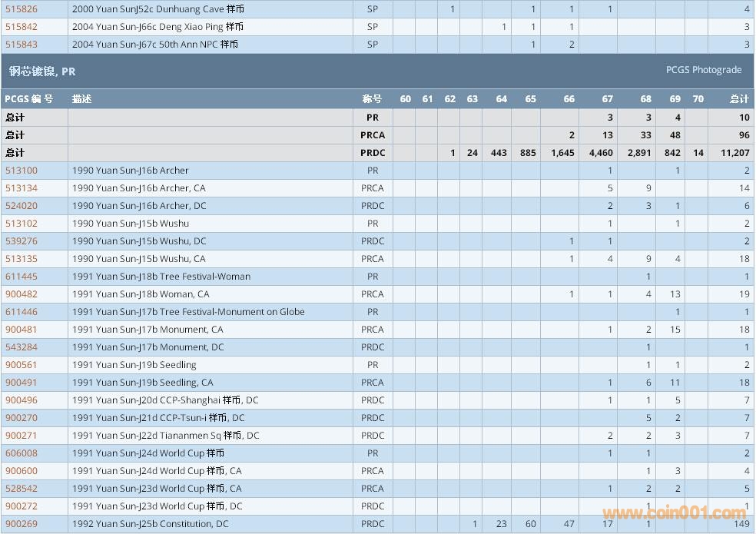The height and width of the screenshot is (534, 756).
Task: Open PCGS number 611445 link
Action: (x=21, y=277)
